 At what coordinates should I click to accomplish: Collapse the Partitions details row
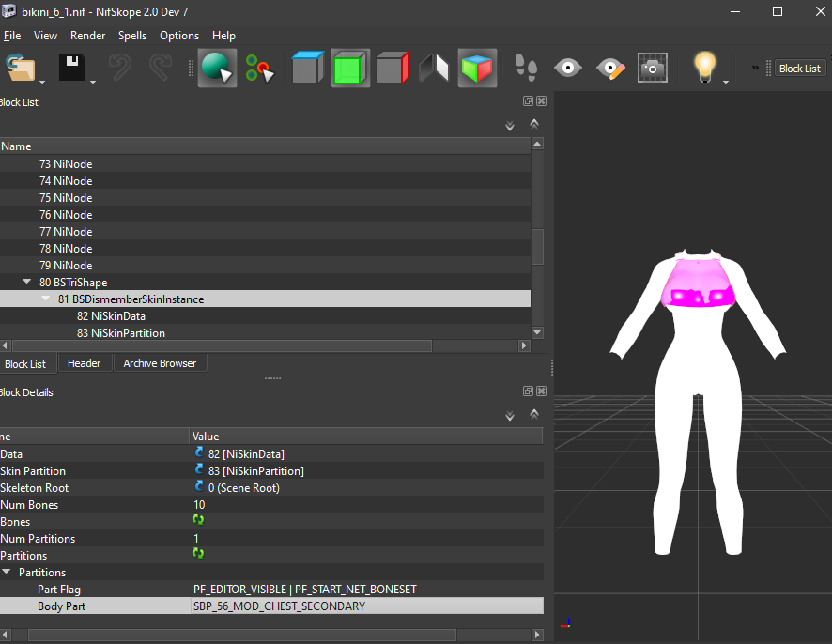pyautogui.click(x=7, y=572)
